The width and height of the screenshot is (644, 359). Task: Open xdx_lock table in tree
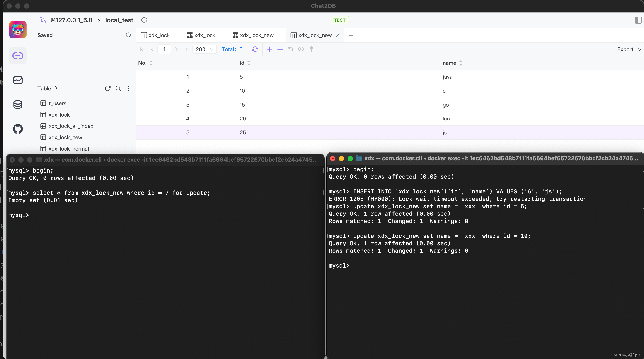[x=59, y=115]
